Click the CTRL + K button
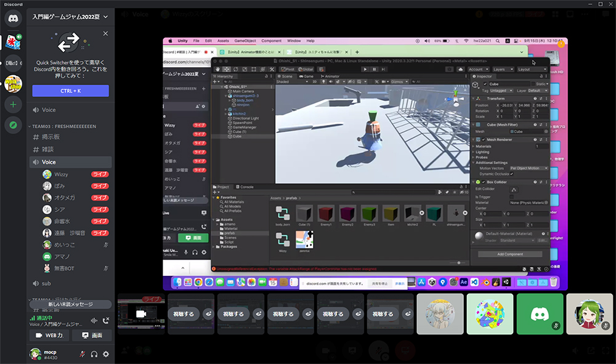Screen dimensions: 616x364 click(x=70, y=91)
